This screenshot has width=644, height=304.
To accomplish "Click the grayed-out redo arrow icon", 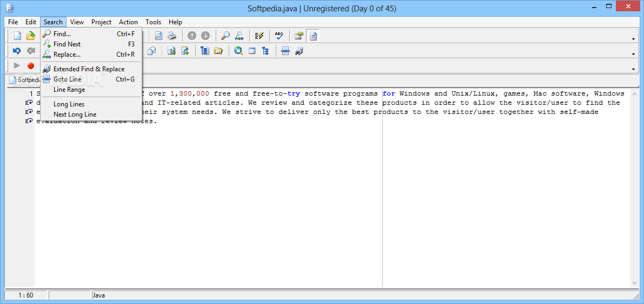I will (x=30, y=51).
